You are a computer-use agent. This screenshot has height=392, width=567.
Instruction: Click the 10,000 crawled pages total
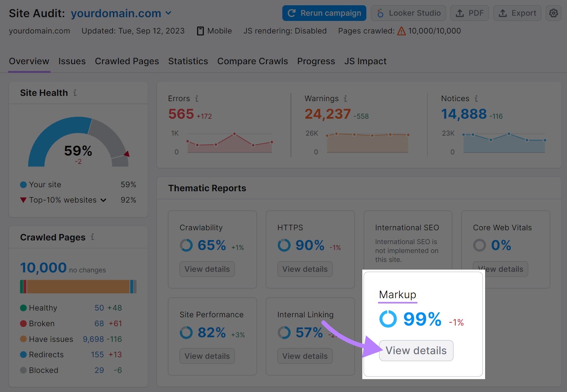pos(43,268)
